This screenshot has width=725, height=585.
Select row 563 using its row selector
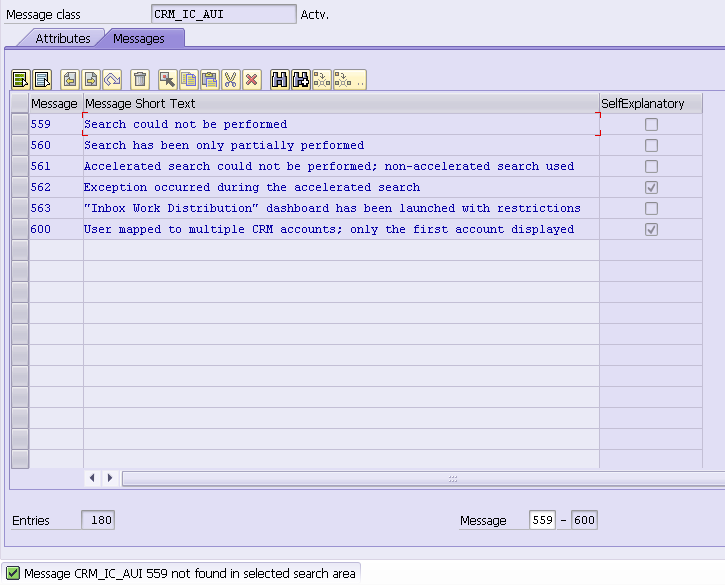click(20, 209)
